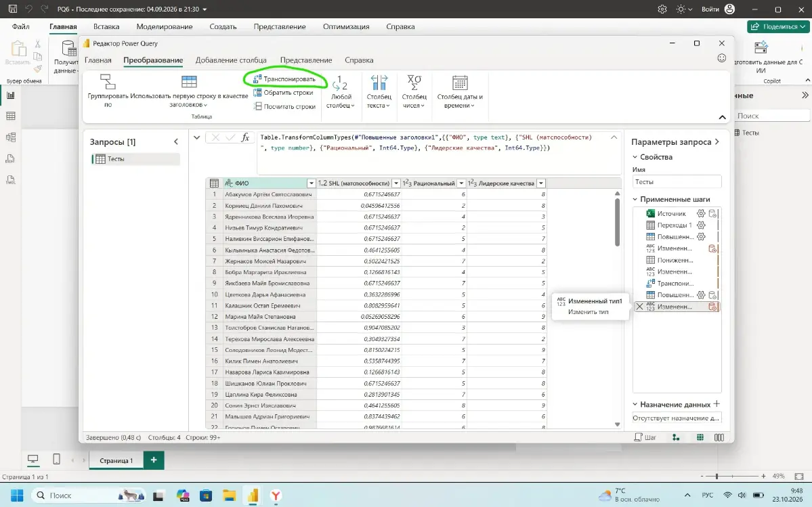Expand the formula bar with its right chevron
This screenshot has height=507, width=812.
(614, 137)
